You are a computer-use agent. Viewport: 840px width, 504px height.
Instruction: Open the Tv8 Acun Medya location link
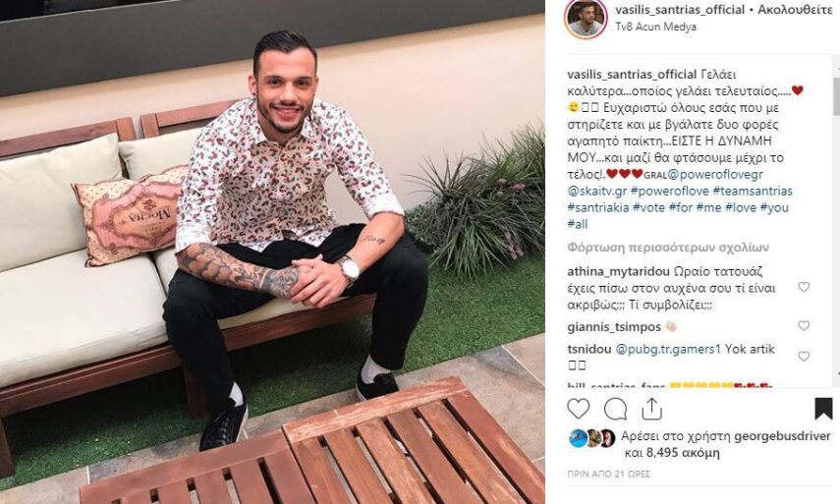(655, 27)
